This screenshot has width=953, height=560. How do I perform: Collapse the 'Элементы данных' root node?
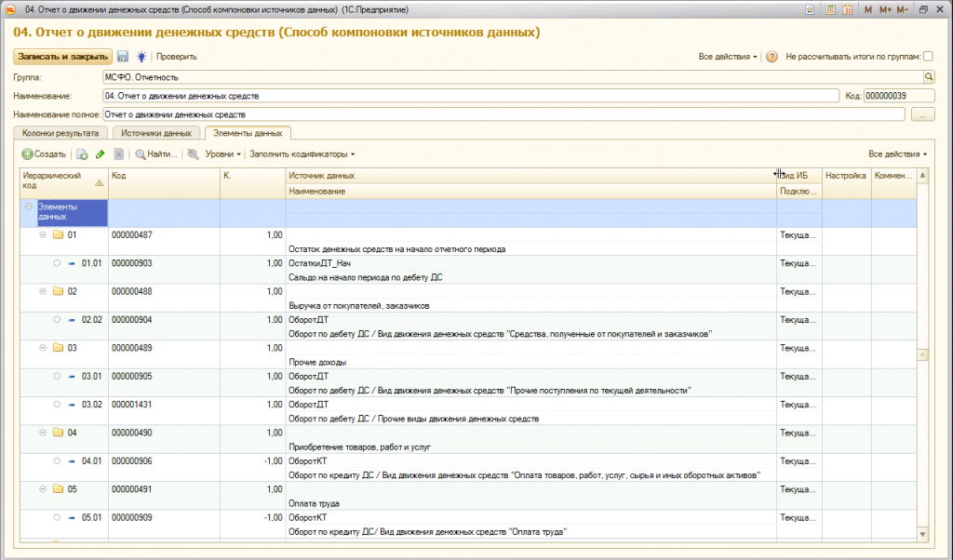(28, 207)
